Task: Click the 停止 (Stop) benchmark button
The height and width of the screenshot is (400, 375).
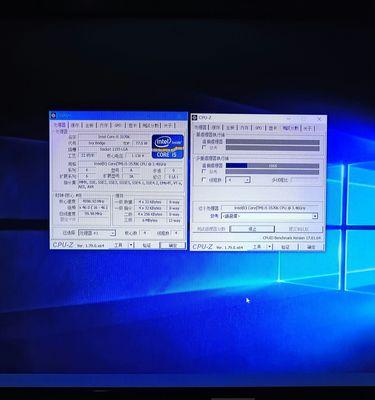Action: click(x=252, y=229)
